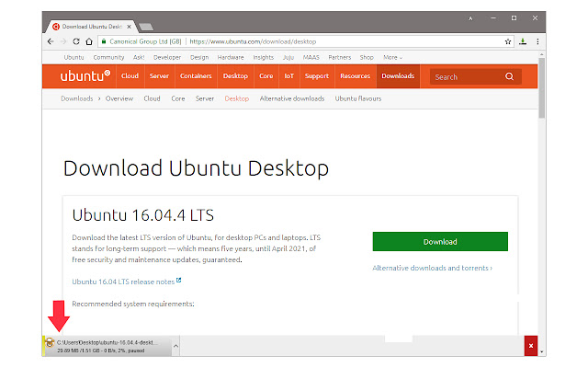588x368 pixels.
Task: Click Community in the top links bar
Action: point(108,57)
